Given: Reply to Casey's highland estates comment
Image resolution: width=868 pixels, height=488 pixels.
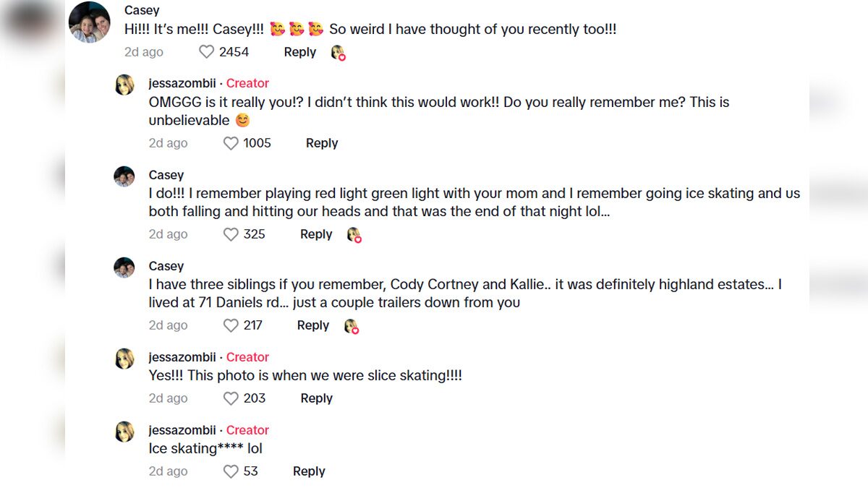Looking at the screenshot, I should coord(313,325).
